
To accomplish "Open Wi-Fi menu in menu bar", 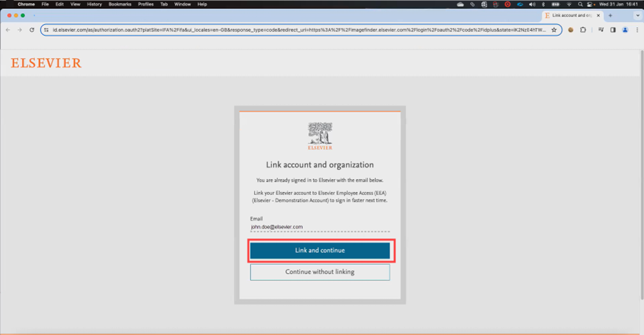I will pos(569,4).
